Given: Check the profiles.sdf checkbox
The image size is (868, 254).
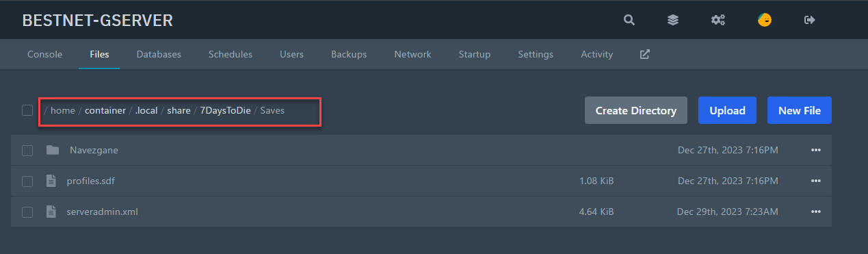Looking at the screenshot, I should [27, 181].
